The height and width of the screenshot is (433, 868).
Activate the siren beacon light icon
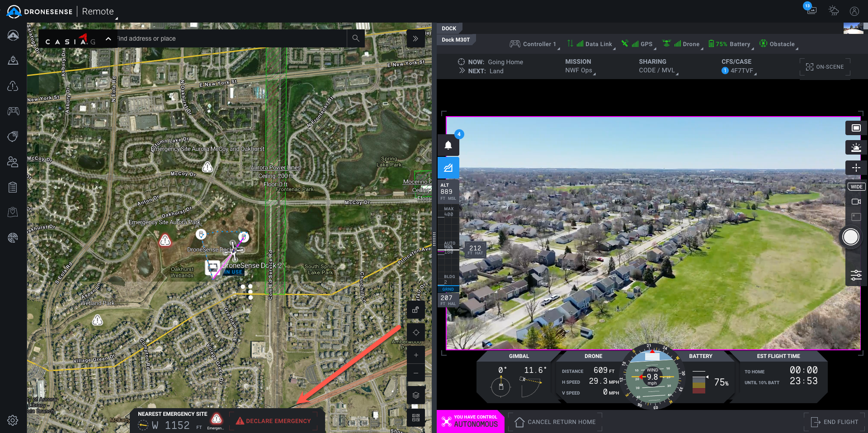[x=856, y=148]
